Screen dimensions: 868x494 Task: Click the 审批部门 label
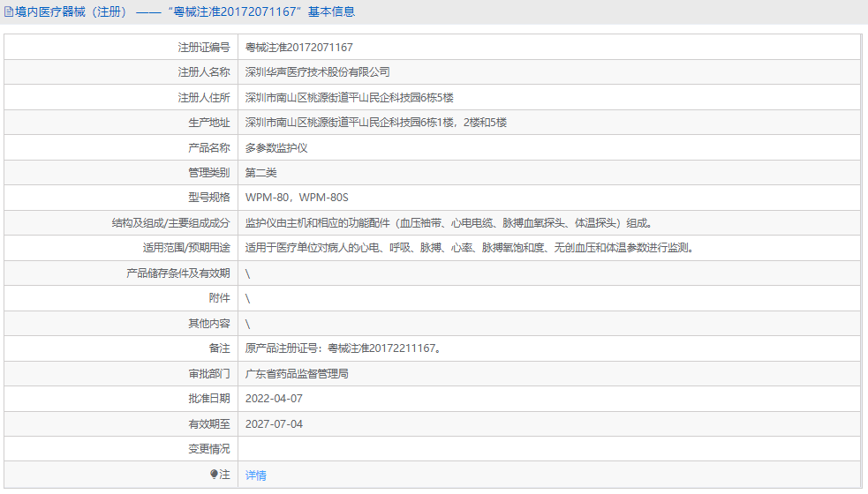[208, 374]
